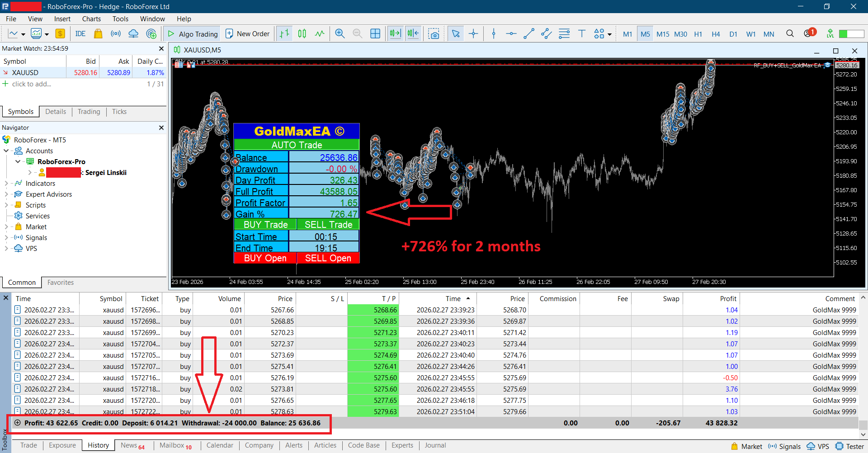Zoom out on the chart
The width and height of the screenshot is (868, 453).
357,34
